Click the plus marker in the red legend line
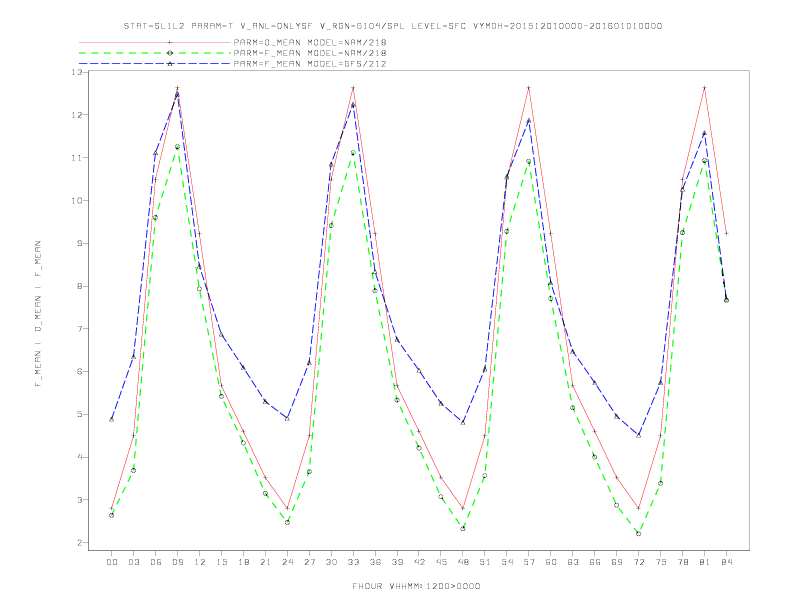This screenshot has height=612, width=792. [x=170, y=42]
